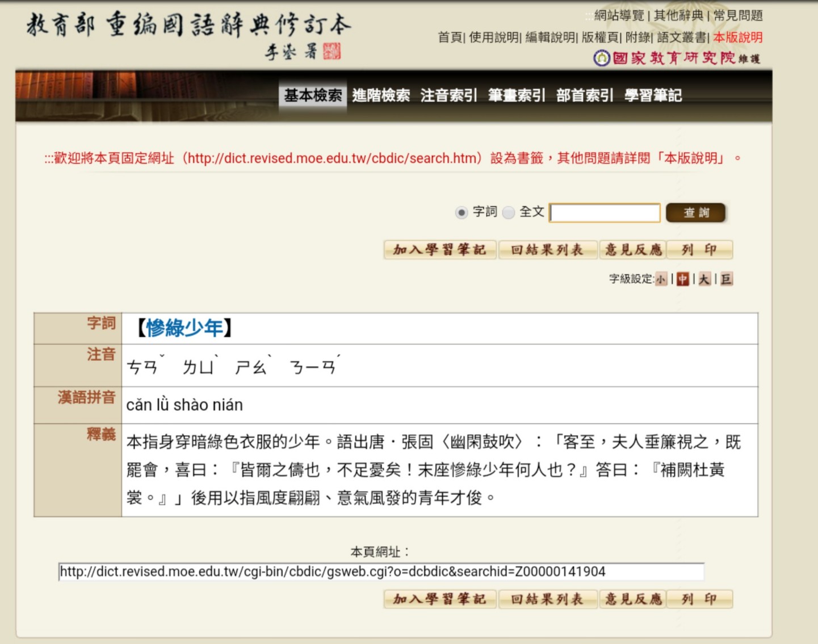Click the 注音 row label
The height and width of the screenshot is (644, 818).
point(101,355)
